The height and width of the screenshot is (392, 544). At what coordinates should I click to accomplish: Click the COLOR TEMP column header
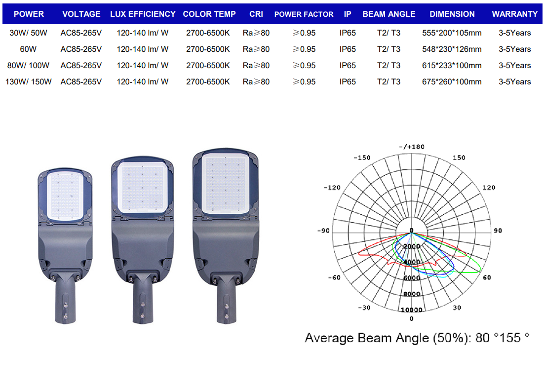pyautogui.click(x=209, y=14)
